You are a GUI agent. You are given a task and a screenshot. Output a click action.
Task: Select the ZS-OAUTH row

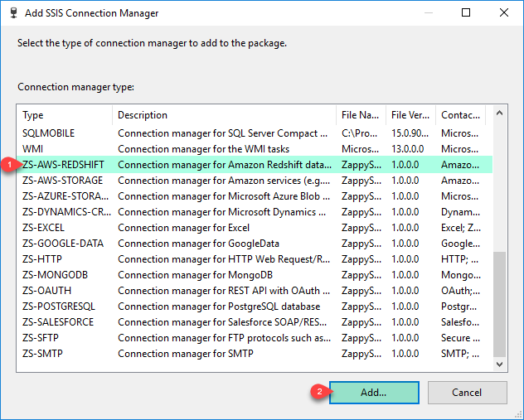point(255,291)
